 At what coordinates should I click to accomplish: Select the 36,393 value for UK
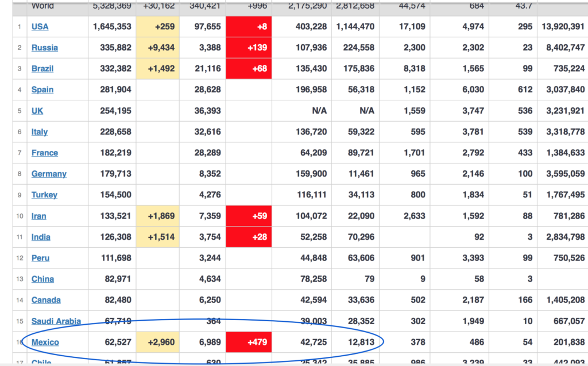[x=208, y=111]
